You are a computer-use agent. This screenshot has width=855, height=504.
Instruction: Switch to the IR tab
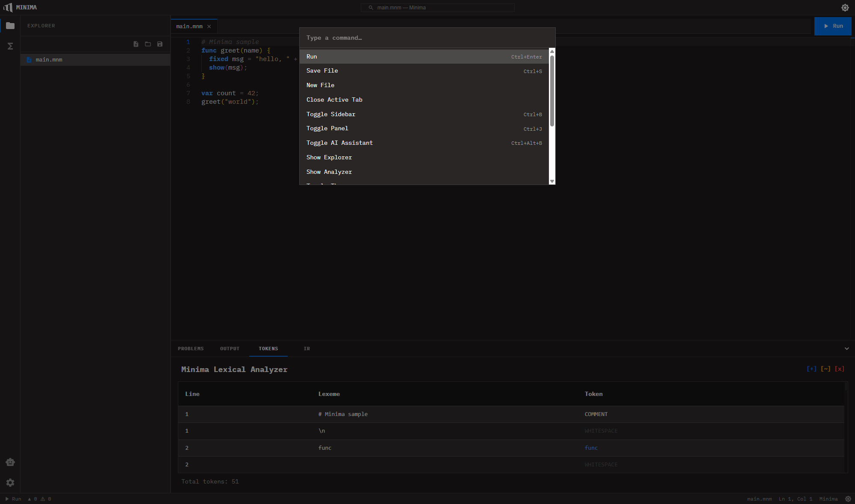[x=307, y=349]
